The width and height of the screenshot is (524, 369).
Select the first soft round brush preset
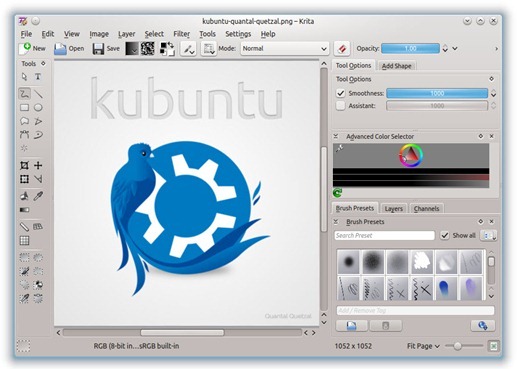point(348,262)
